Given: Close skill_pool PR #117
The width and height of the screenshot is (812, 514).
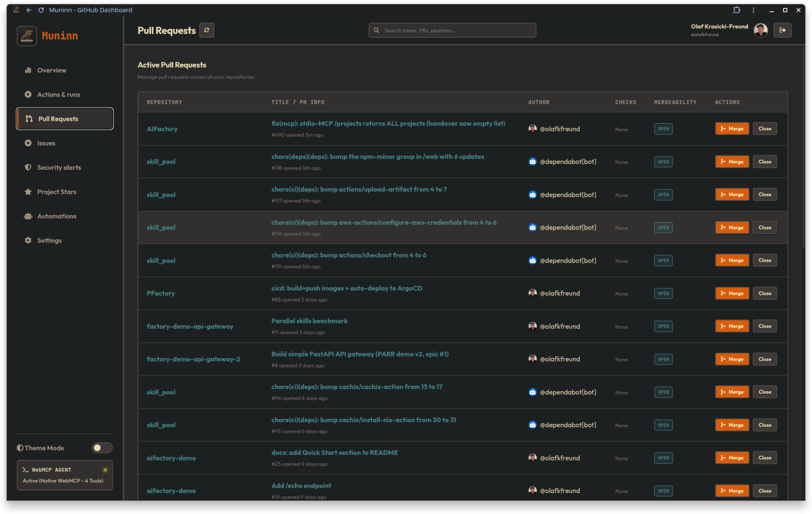Looking at the screenshot, I should coord(764,194).
